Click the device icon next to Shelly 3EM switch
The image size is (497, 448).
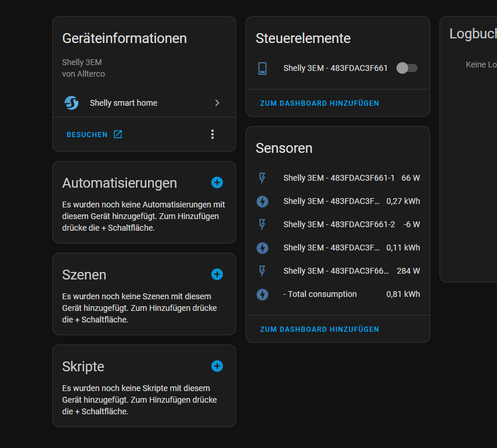tap(262, 68)
